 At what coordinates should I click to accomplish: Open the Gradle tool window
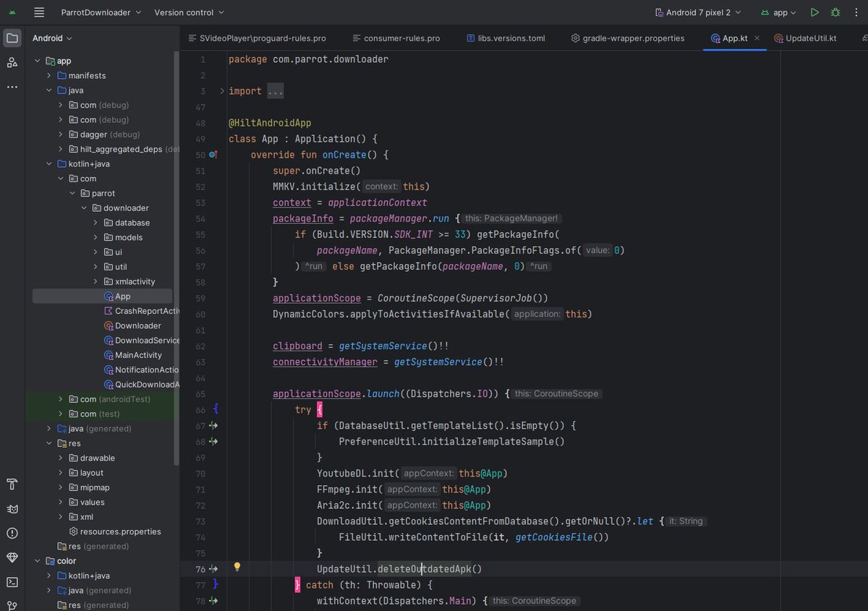(12, 509)
